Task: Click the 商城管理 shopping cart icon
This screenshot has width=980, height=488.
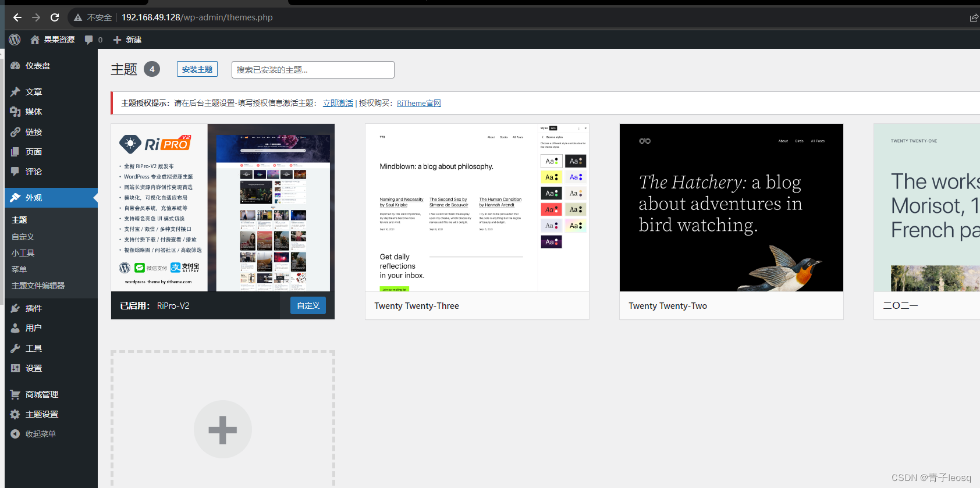Action: point(15,394)
